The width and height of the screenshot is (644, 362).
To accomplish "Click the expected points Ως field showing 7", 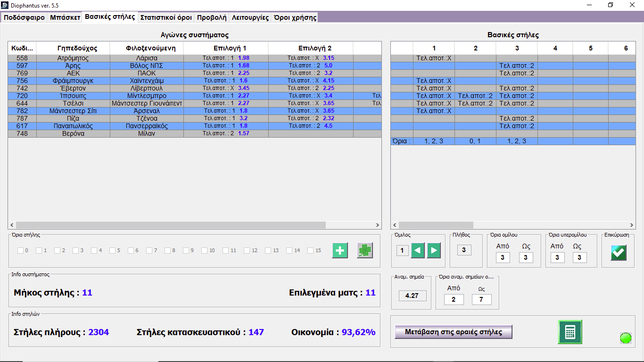I will click(x=481, y=299).
